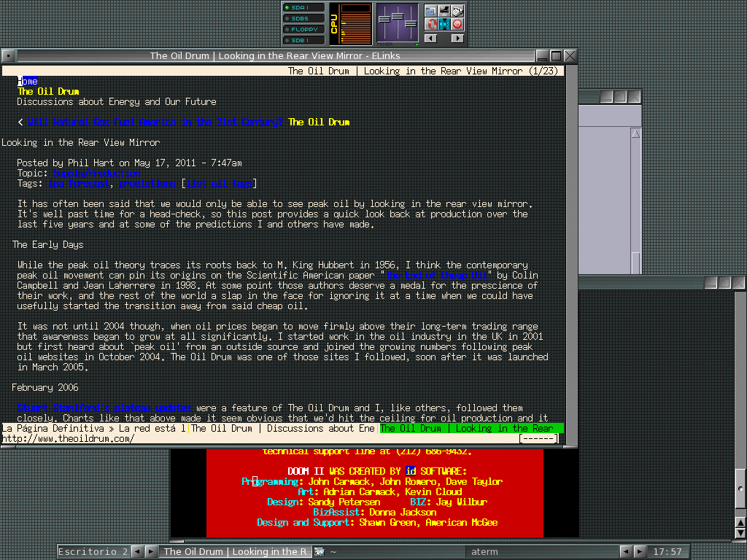Select 'The Oil Drum | Looking in the R' taskbar entry
747x560 pixels.
coord(235,551)
